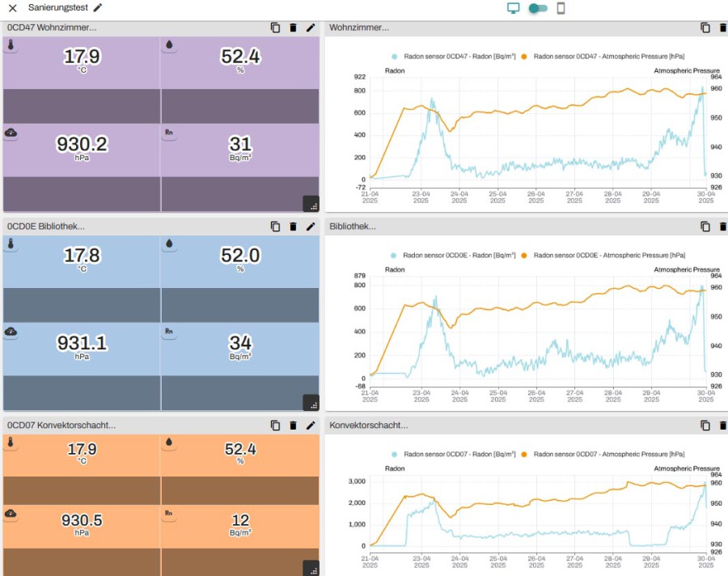Switch to desktop layout view icon
This screenshot has width=728, height=576.
click(513, 8)
